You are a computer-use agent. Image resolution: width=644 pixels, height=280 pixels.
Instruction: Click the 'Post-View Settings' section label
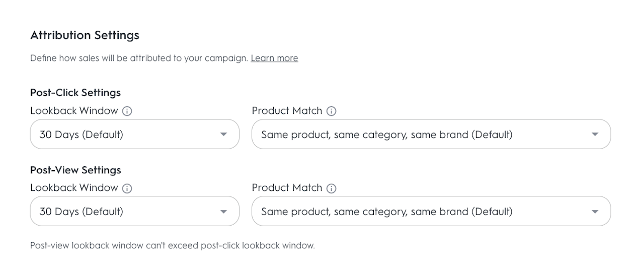pos(75,170)
